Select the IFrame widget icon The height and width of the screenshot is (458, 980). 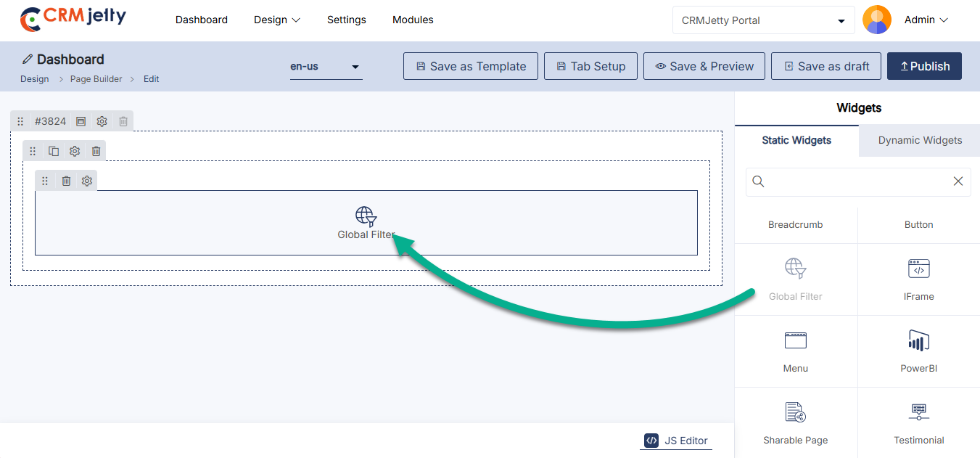click(x=918, y=269)
